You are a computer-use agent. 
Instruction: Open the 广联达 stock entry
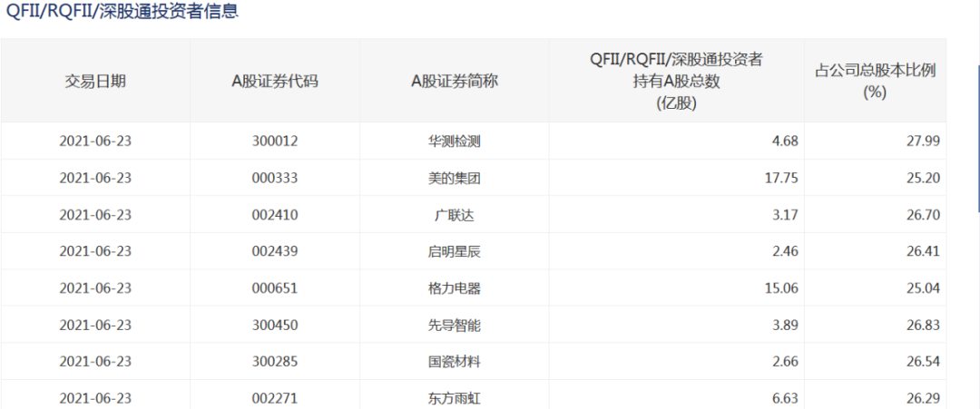click(x=454, y=215)
